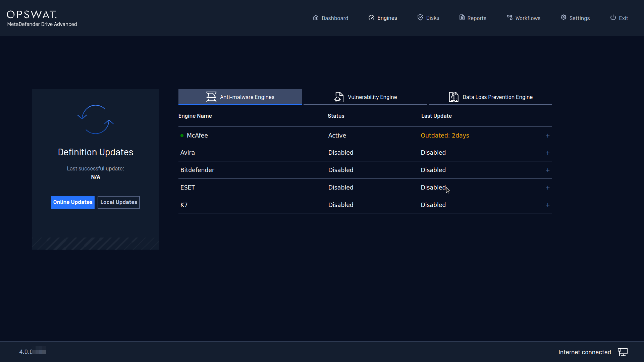Image resolution: width=644 pixels, height=362 pixels.
Task: Click the Online Updates button
Action: [x=73, y=202]
